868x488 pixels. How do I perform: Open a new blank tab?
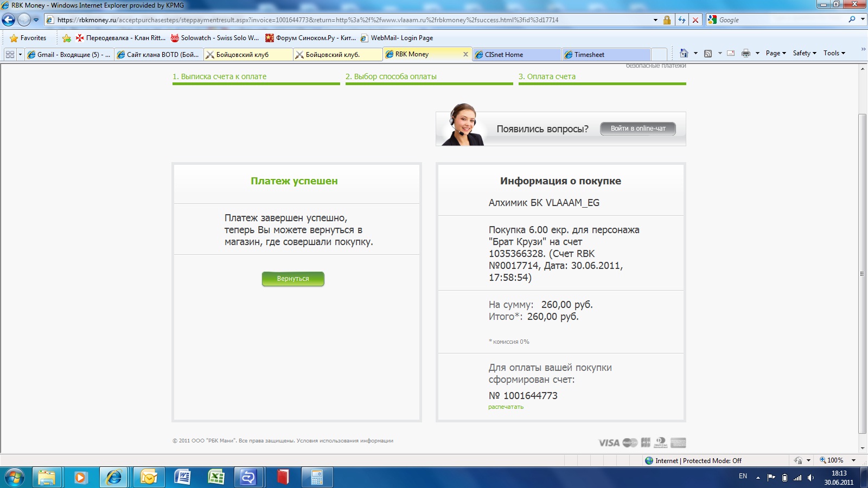click(x=659, y=54)
